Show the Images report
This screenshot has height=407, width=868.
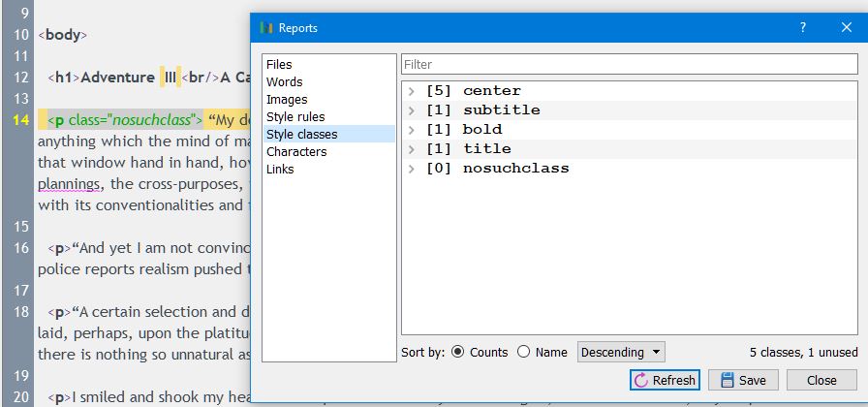pyautogui.click(x=287, y=100)
